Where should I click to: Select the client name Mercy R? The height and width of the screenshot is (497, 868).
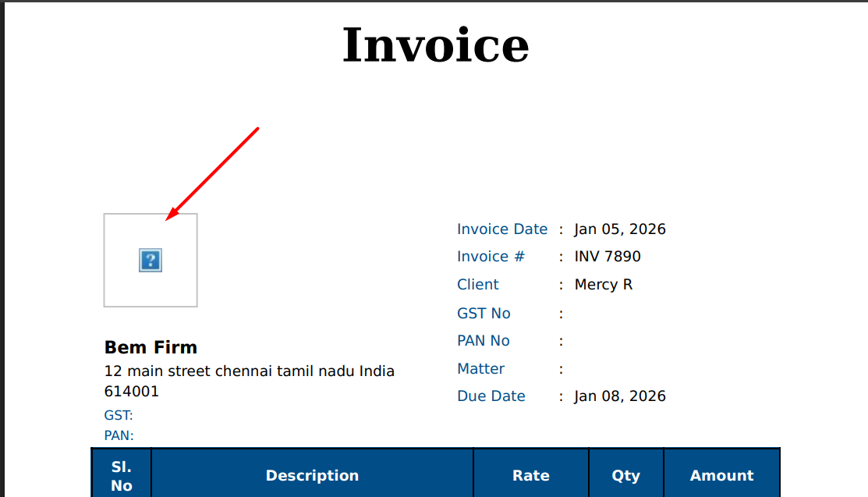(x=604, y=285)
